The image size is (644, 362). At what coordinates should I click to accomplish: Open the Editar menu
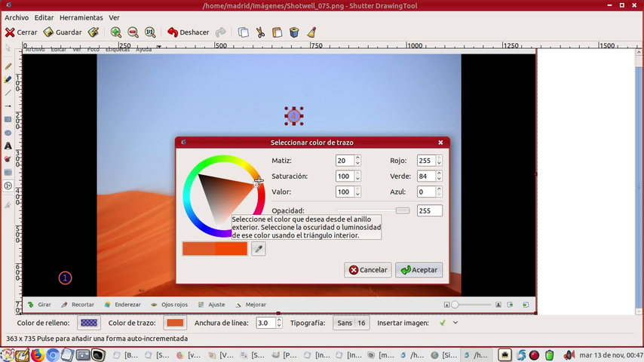(x=44, y=17)
